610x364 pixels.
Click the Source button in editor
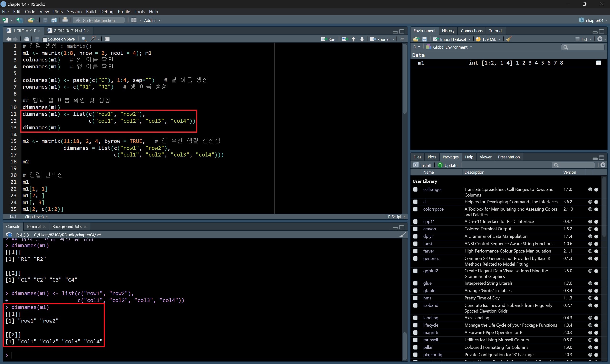click(380, 39)
